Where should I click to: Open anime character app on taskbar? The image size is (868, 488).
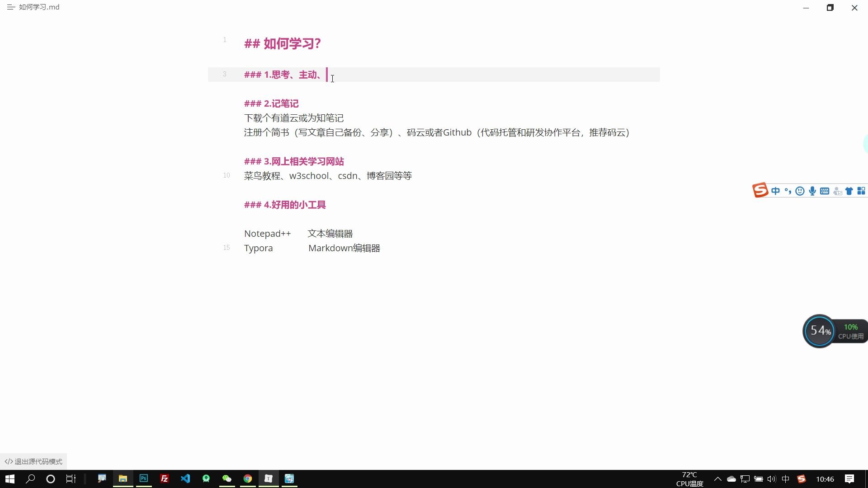pyautogui.click(x=289, y=479)
